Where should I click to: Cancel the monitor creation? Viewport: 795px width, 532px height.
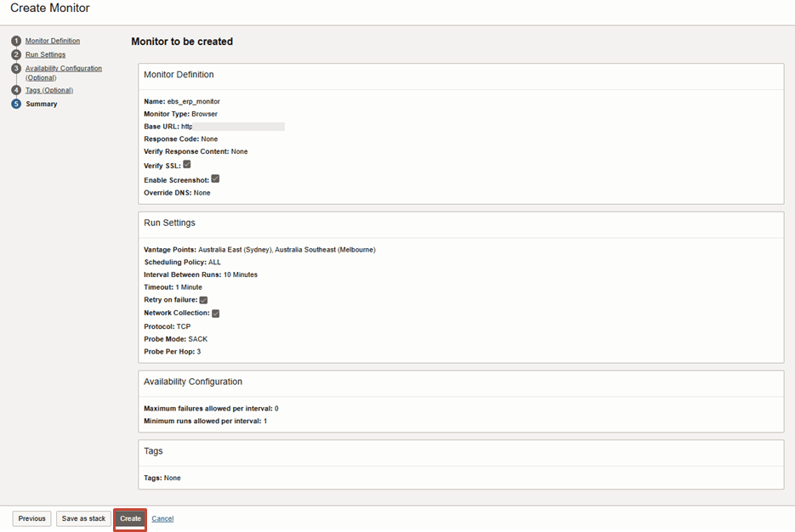coord(162,518)
